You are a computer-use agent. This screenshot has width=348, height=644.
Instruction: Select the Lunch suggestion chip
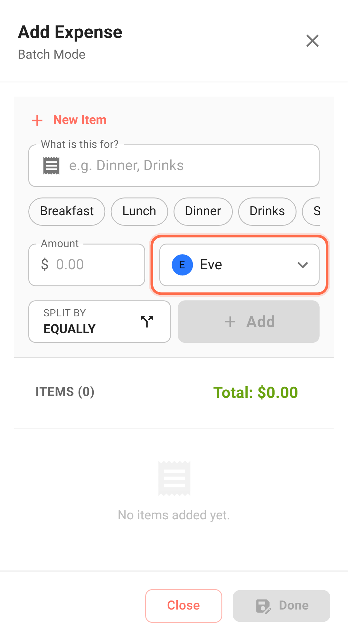(139, 211)
